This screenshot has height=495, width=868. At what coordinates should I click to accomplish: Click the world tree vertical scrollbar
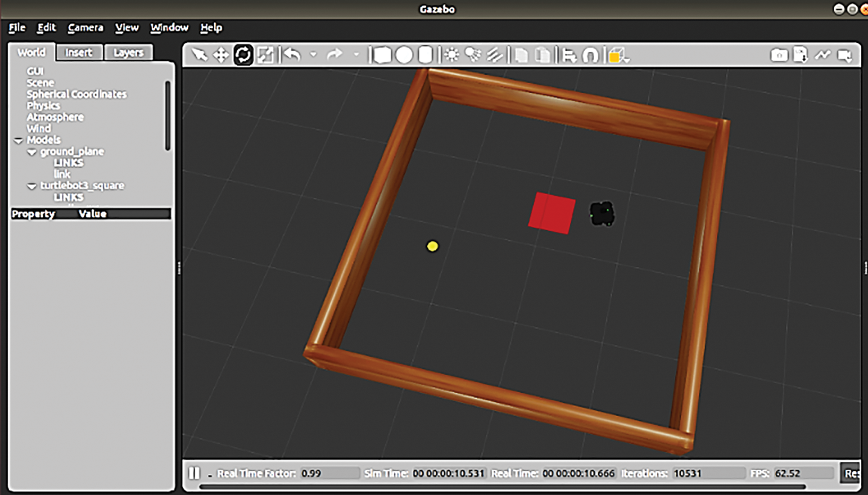(167, 115)
